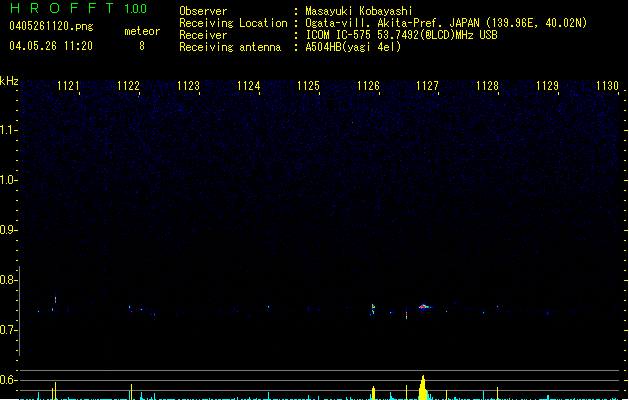Click the meteor echo near 1122
This screenshot has width=629, height=400.
click(130, 309)
